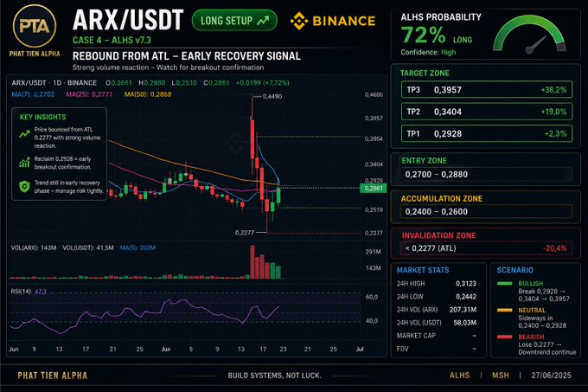Click the 24H LOW value 0,2442
The image size is (588, 392).
click(466, 297)
